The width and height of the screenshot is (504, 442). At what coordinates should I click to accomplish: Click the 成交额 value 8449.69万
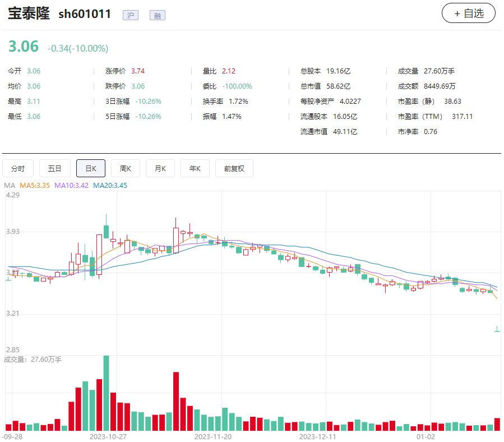(x=440, y=86)
